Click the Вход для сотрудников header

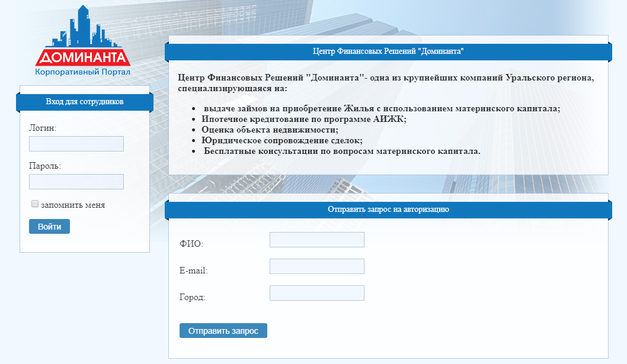click(85, 102)
